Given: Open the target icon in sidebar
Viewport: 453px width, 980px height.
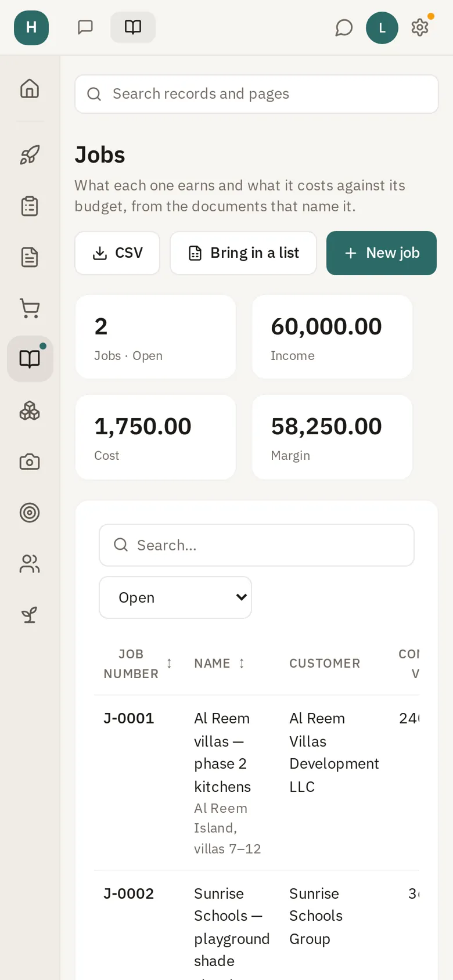Looking at the screenshot, I should (x=30, y=513).
